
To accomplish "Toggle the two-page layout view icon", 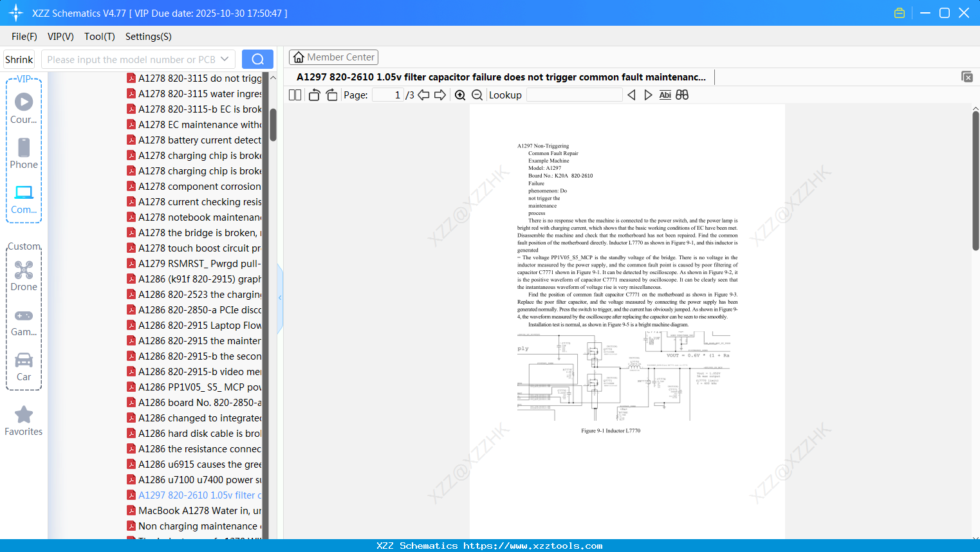I will click(295, 95).
